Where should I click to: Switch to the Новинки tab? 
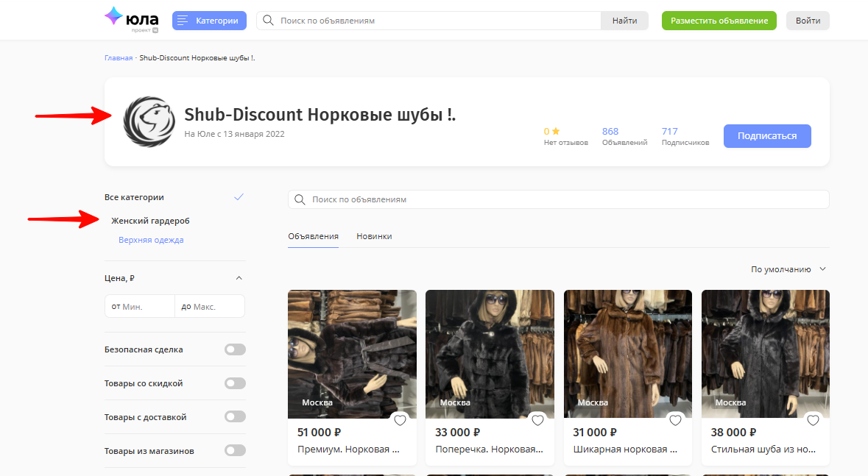[x=374, y=236]
